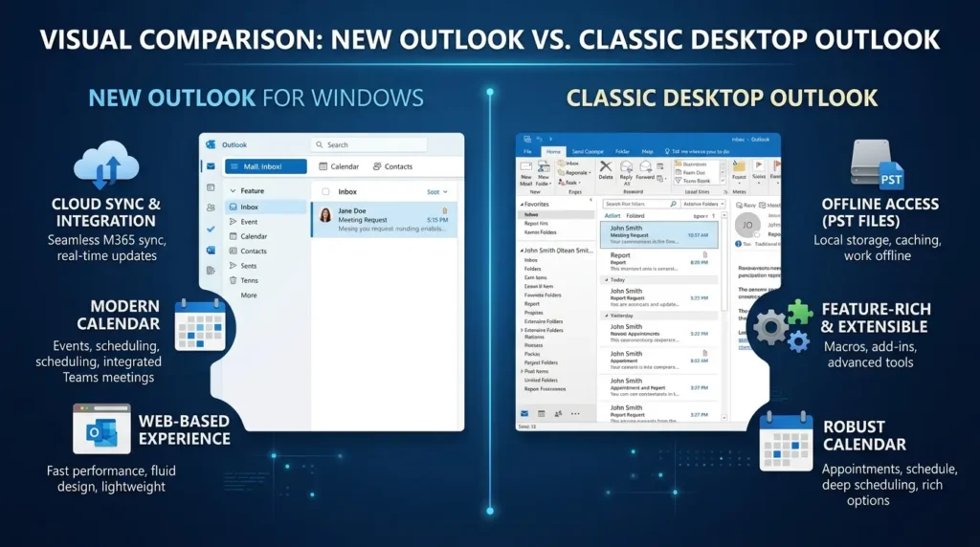This screenshot has height=547, width=980.
Task: Switch to Send/Receive ribbon tab
Action: point(588,152)
